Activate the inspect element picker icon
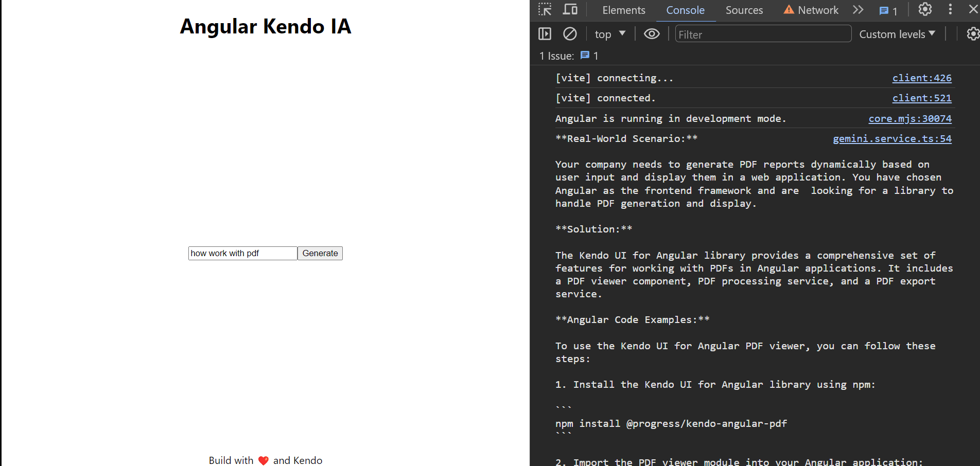 pyautogui.click(x=545, y=10)
